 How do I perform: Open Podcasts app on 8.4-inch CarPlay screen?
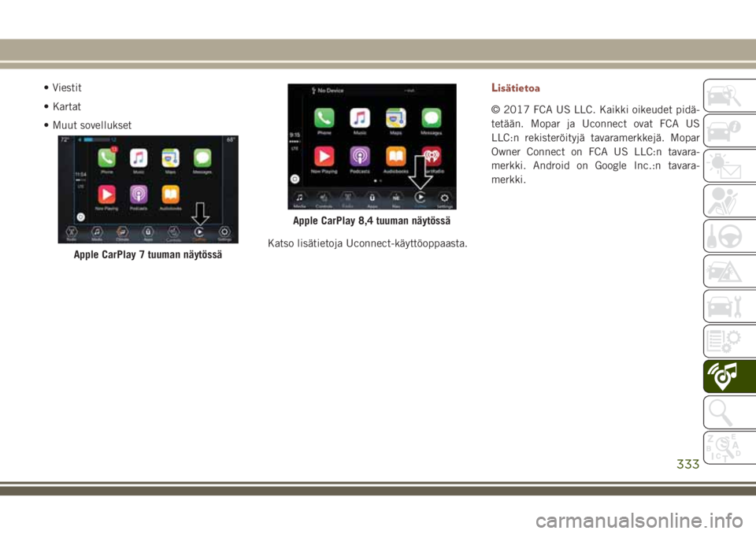click(x=360, y=156)
